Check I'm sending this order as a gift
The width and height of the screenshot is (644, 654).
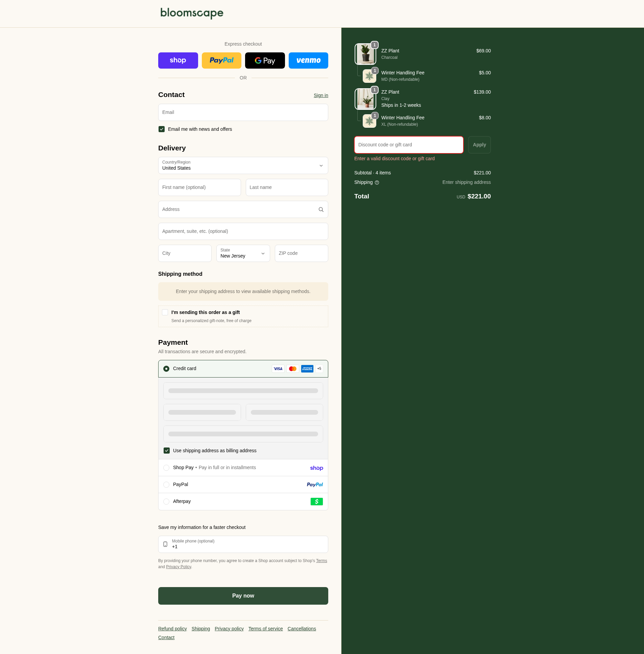(165, 312)
